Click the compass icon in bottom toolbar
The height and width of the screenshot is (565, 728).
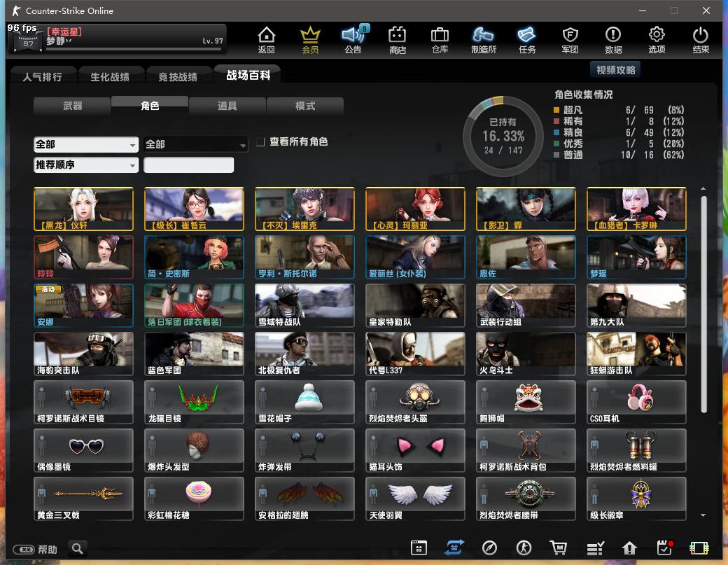[489, 547]
